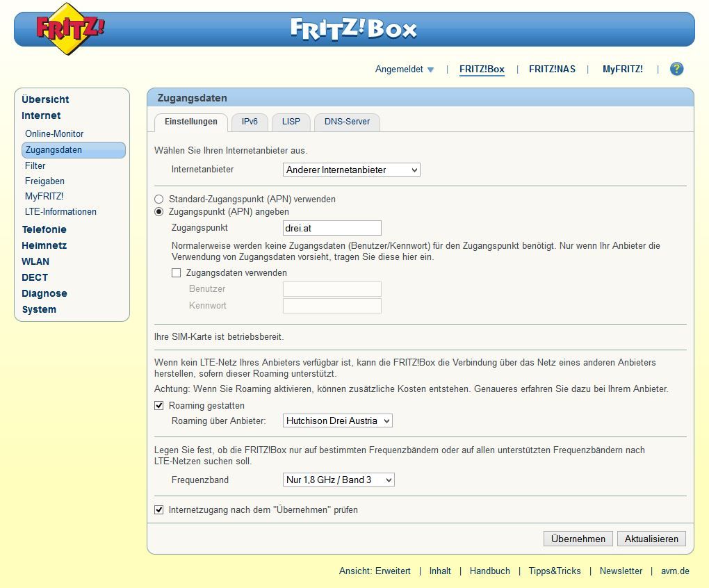Go to the FRITZ!NAS link
Viewport: 709px width, 588px height.
[x=552, y=70]
